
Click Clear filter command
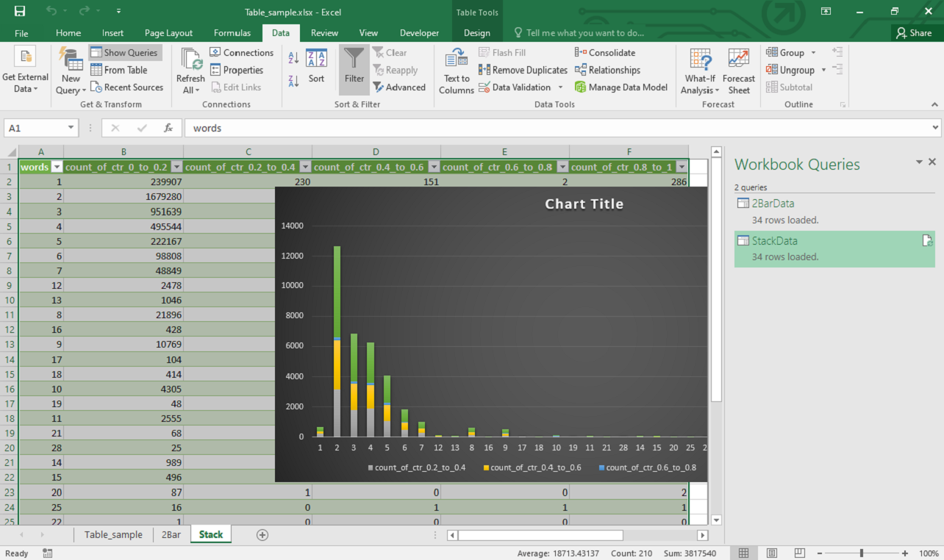pyautogui.click(x=390, y=52)
